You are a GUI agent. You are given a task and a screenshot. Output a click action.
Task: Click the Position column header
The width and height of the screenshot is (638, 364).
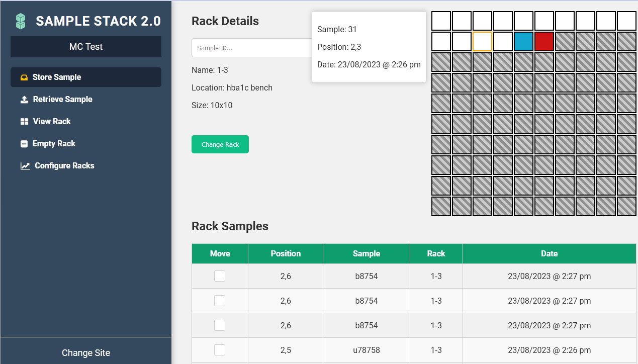tap(285, 253)
